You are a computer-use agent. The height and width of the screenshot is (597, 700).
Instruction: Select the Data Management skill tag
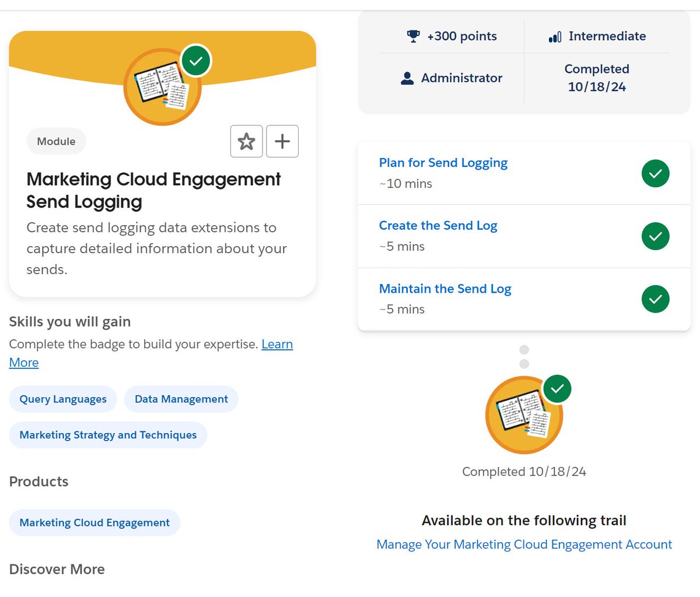[x=181, y=399]
